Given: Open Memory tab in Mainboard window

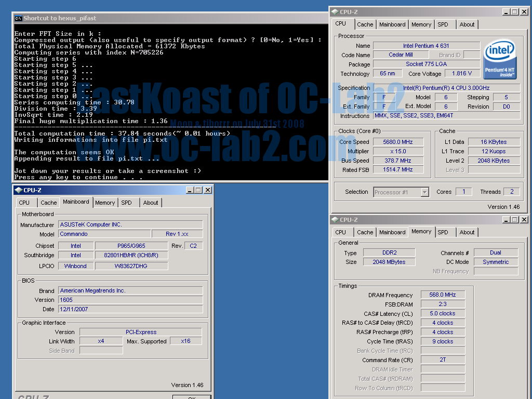Looking at the screenshot, I should (105, 203).
